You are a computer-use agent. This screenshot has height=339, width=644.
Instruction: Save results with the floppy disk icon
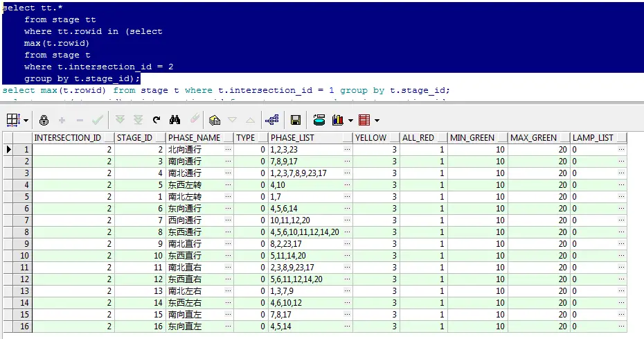[295, 120]
